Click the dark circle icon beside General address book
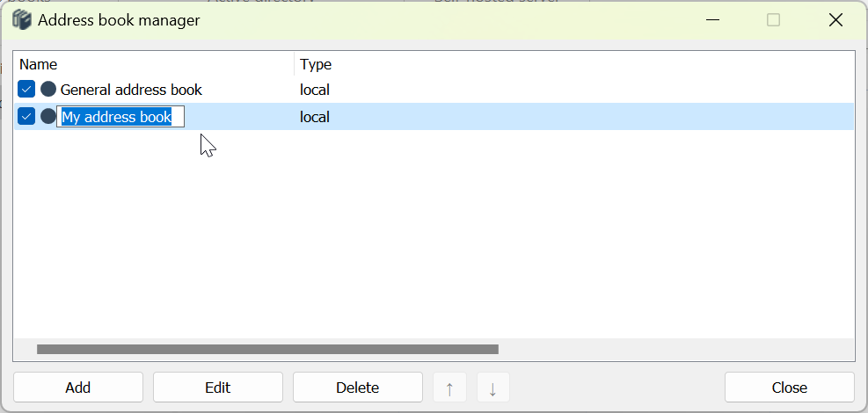Screen dimensions: 868x413 pos(48,90)
